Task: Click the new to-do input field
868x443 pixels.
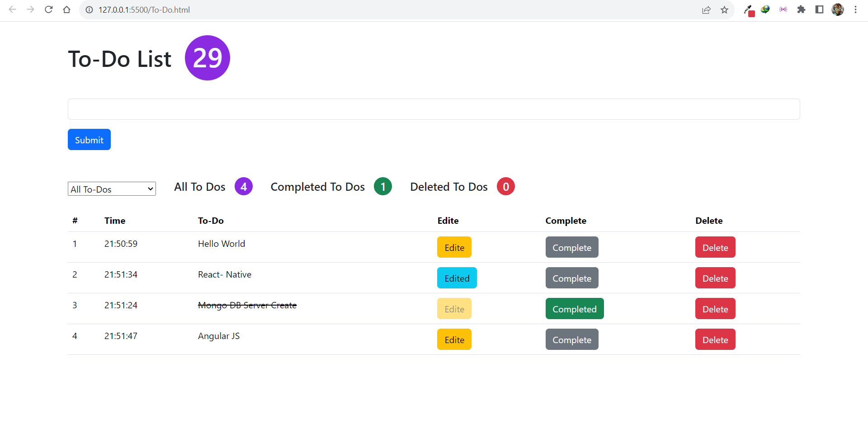Action: (433, 109)
